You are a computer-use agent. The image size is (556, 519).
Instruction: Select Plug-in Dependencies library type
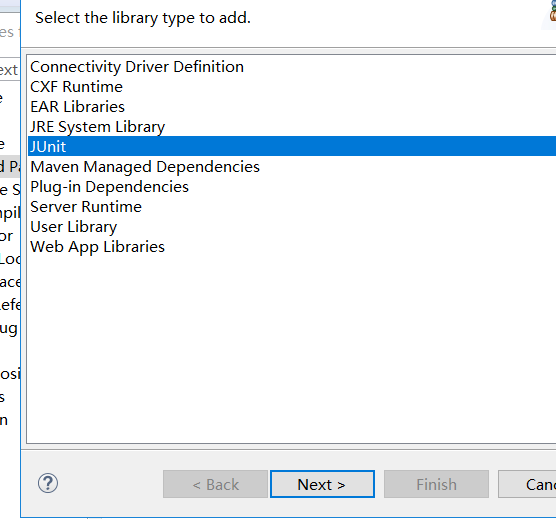pos(110,187)
